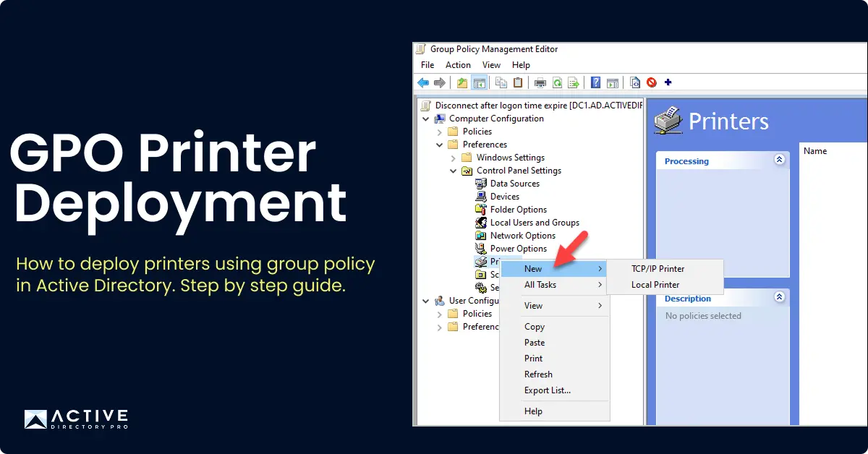Expand Policies under Computer Configuration
The width and height of the screenshot is (868, 454).
point(440,132)
